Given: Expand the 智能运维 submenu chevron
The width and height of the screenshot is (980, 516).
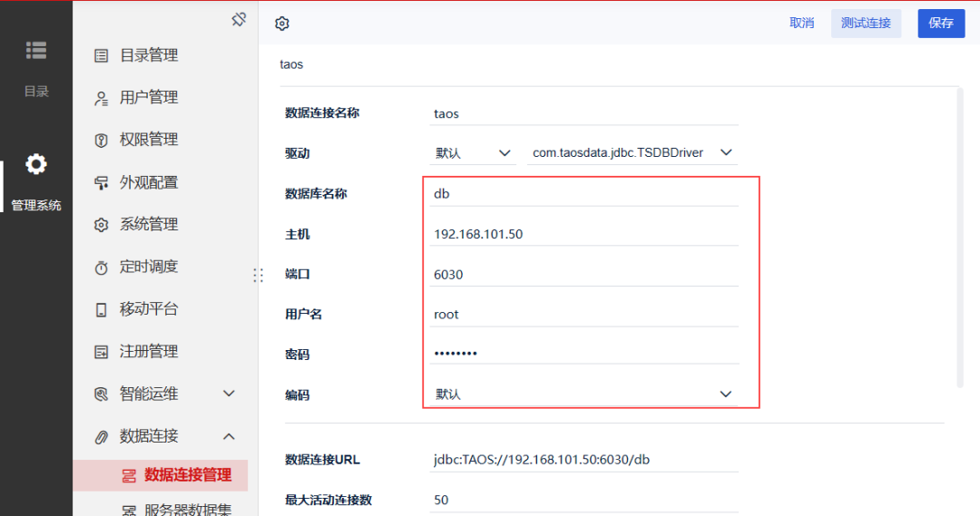Looking at the screenshot, I should [229, 394].
